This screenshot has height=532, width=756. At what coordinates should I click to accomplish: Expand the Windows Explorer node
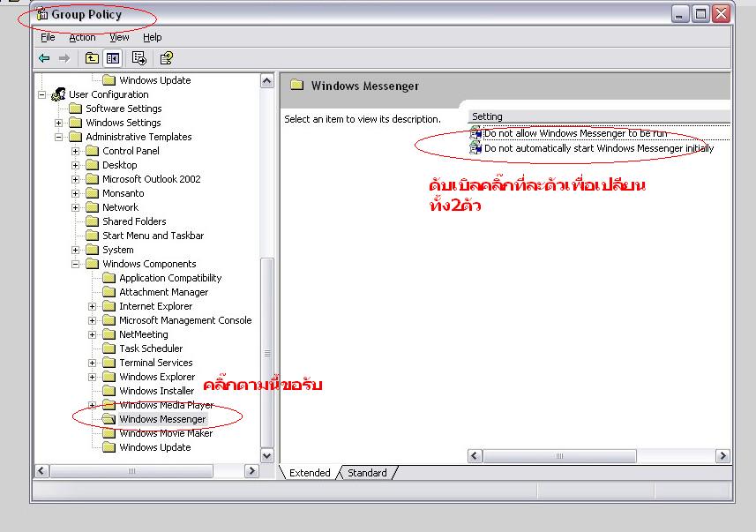pos(92,377)
